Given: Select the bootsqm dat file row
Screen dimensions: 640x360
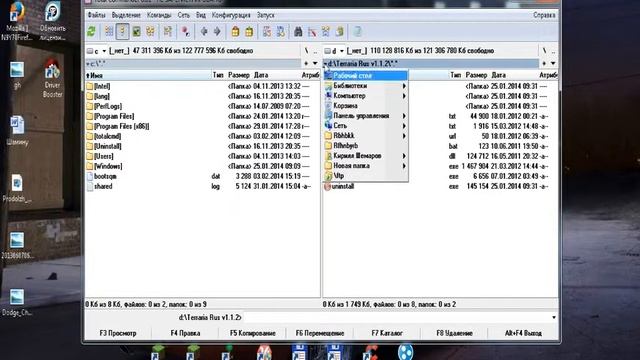Looking at the screenshot, I should click(202, 176).
